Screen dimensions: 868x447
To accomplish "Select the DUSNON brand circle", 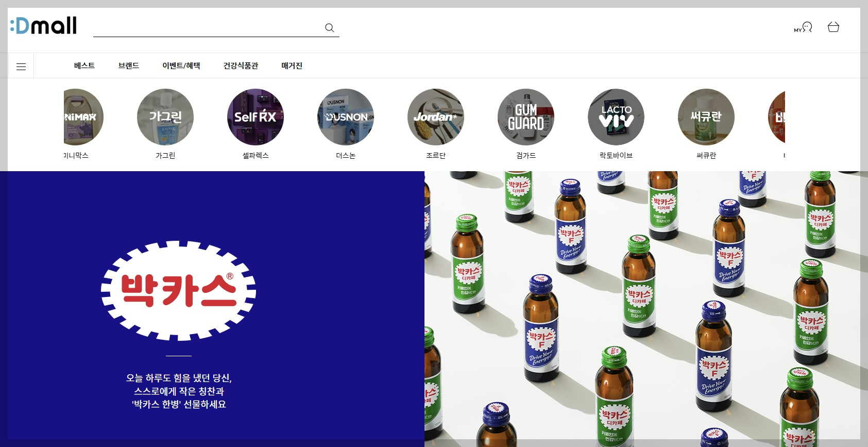I will click(346, 117).
